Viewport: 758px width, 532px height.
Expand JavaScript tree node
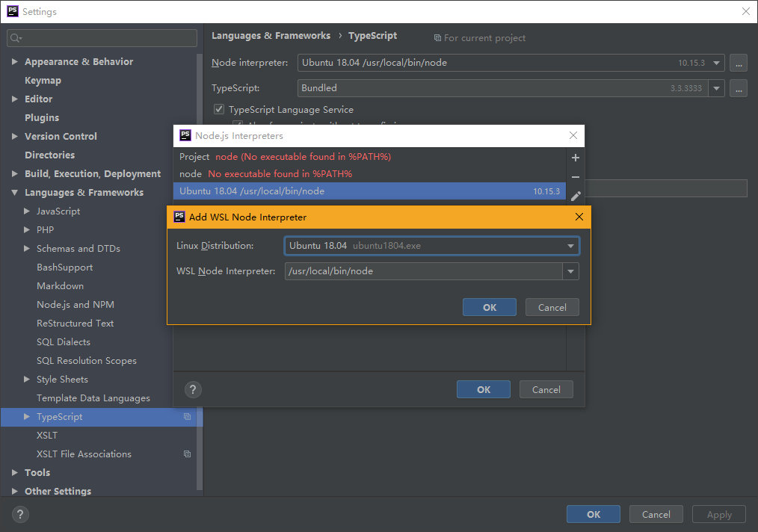27,211
